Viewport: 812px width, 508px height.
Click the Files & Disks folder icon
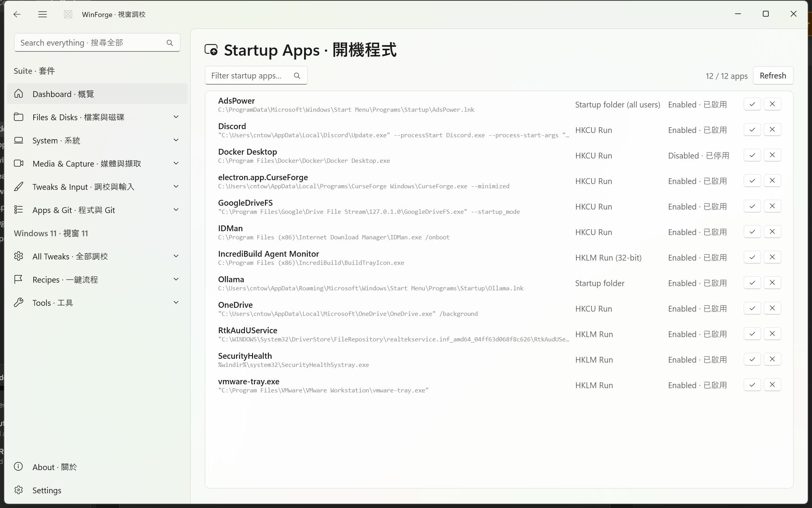click(19, 117)
